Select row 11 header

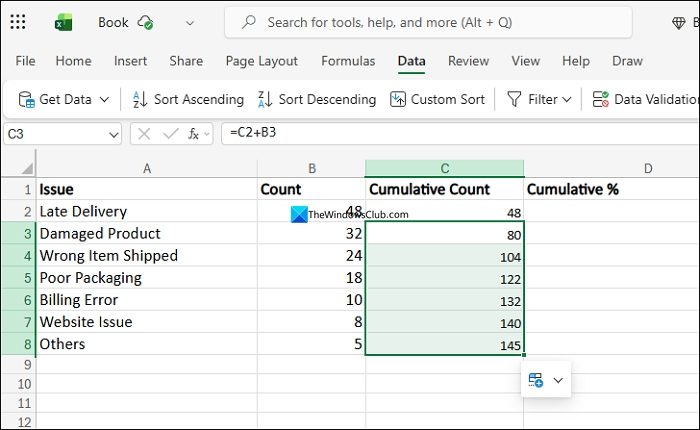pos(19,403)
